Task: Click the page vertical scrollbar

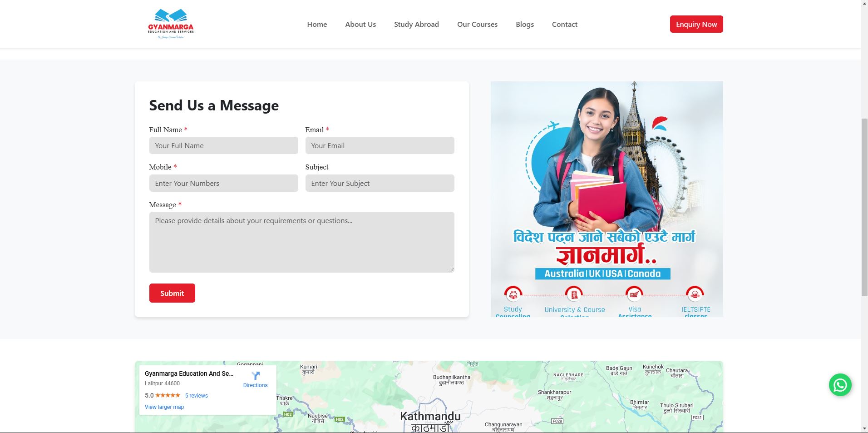Action: point(864,207)
